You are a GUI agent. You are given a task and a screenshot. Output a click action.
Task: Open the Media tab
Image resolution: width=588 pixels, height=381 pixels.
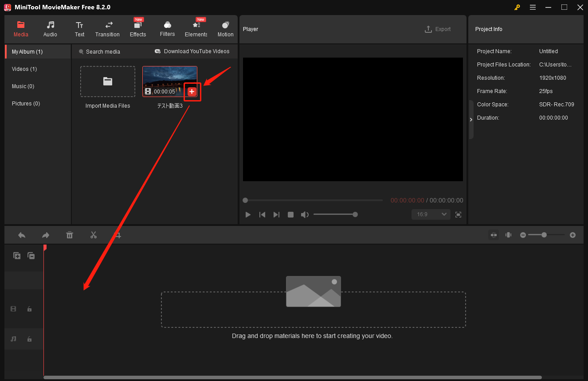21,29
